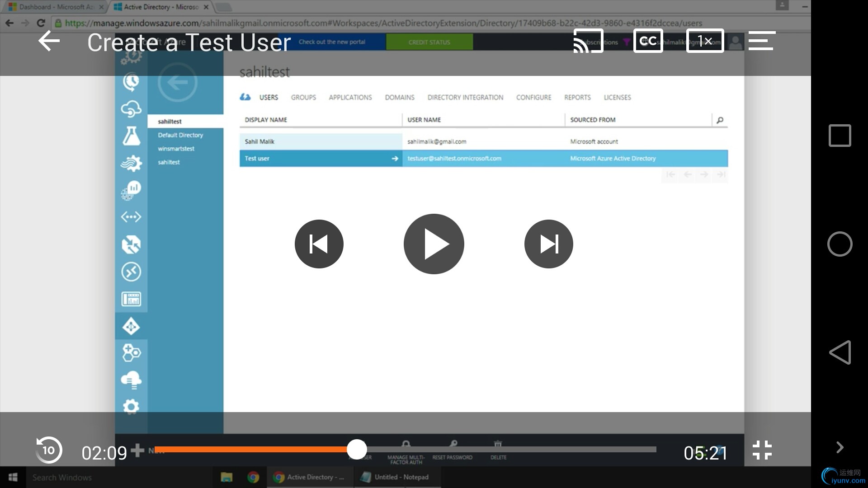868x488 pixels.
Task: Open the LICENSES tab
Action: pyautogui.click(x=617, y=97)
